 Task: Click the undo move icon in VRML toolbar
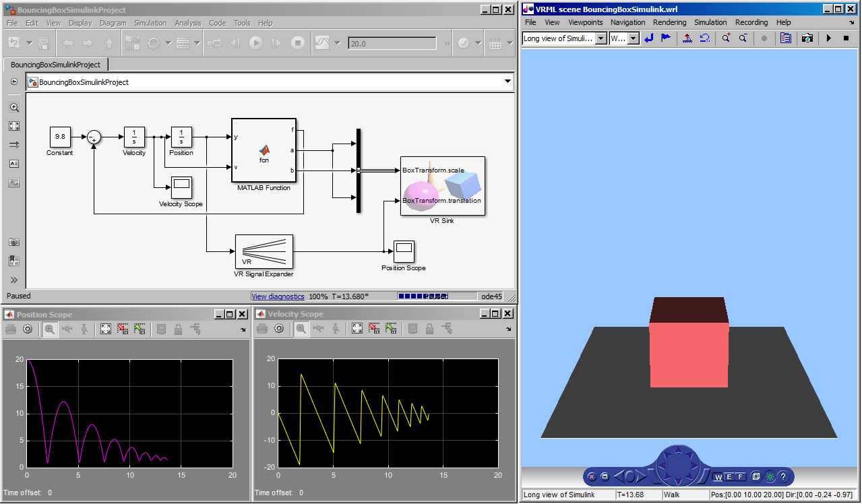(x=704, y=38)
